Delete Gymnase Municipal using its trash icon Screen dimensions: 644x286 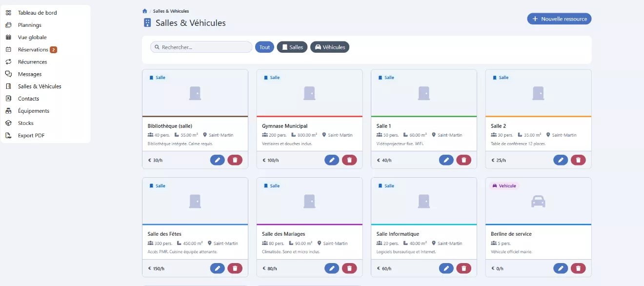tap(349, 160)
